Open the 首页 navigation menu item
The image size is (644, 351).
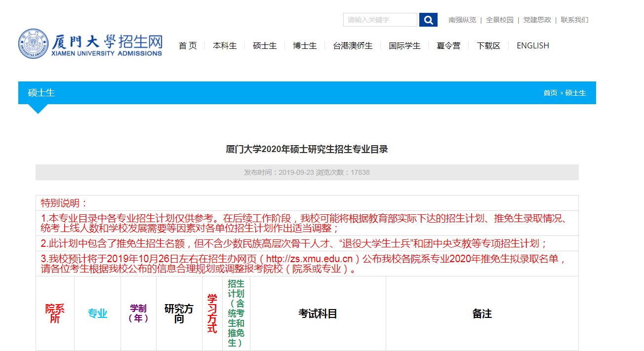(188, 46)
